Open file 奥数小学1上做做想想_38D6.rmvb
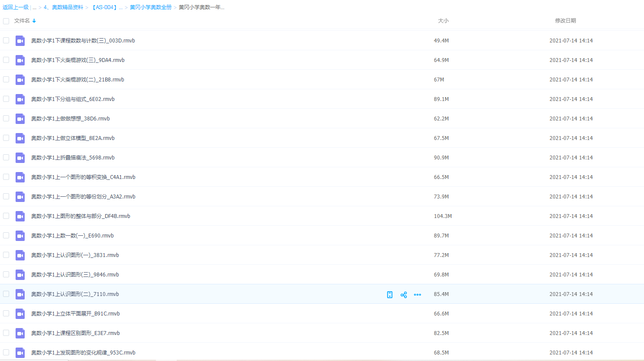644x361 pixels. pos(70,119)
